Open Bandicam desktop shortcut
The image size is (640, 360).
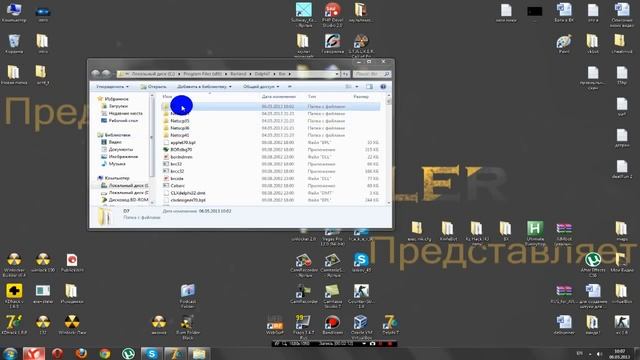(332, 325)
